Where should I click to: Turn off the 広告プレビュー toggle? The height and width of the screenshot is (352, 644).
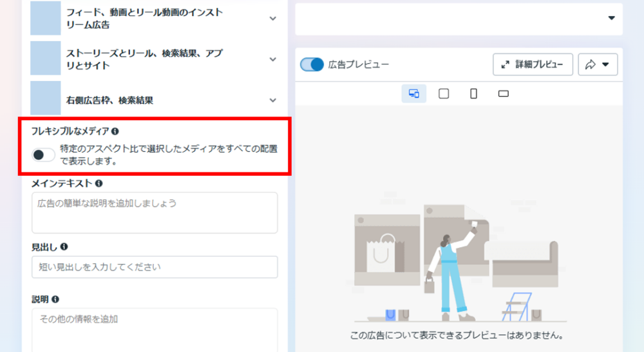(312, 64)
